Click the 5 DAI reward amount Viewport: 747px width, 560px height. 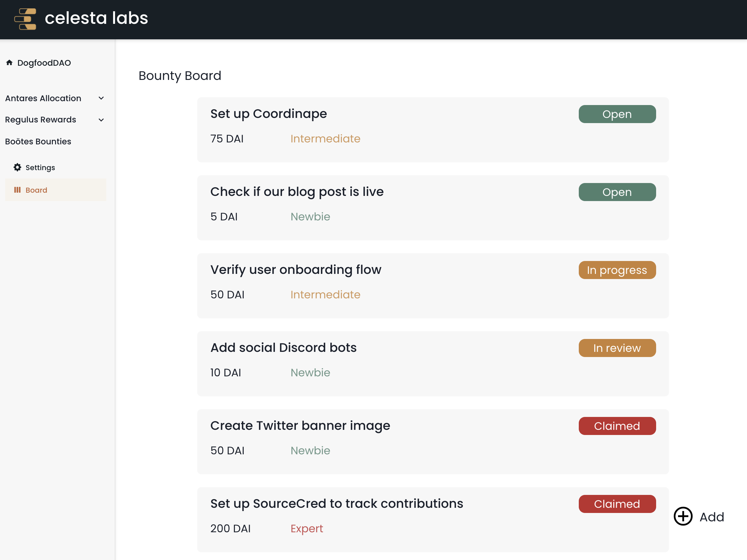224,217
